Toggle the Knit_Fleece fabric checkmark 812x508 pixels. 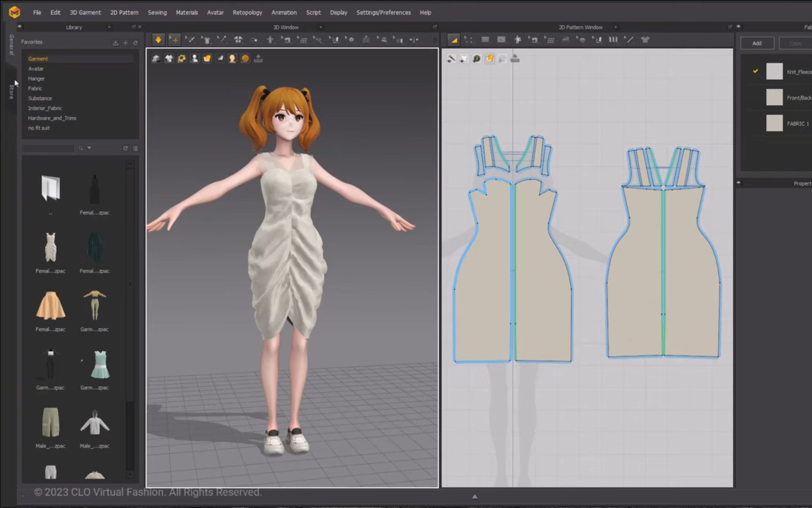(x=755, y=71)
